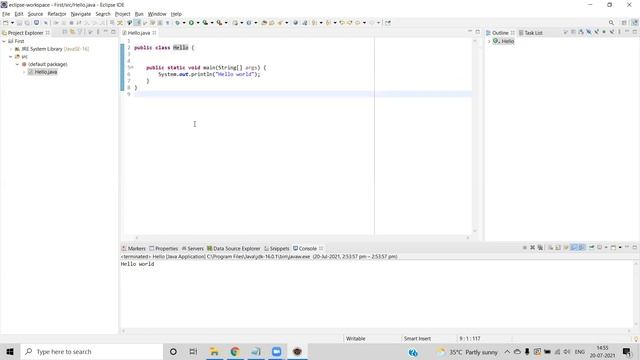Click the New file toolbar icon
640x360 pixels.
pyautogui.click(x=5, y=23)
